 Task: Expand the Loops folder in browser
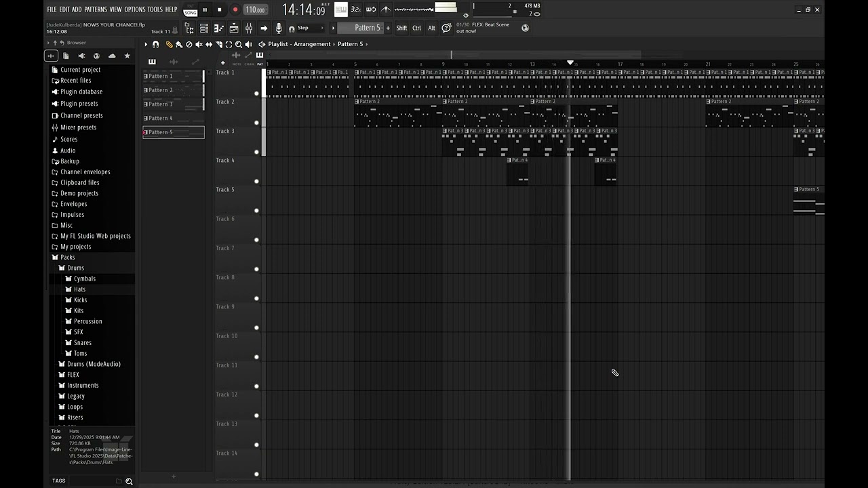[75, 407]
